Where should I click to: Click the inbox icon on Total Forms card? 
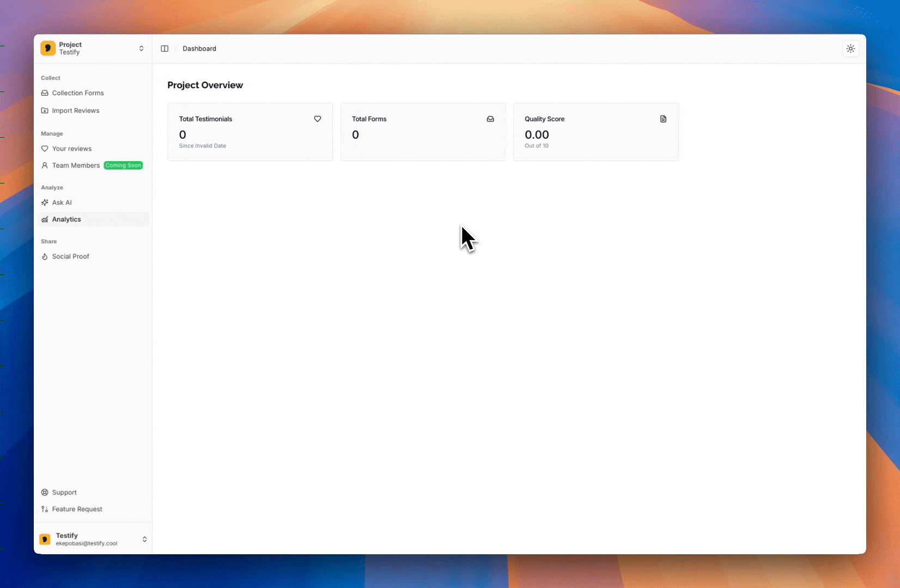tap(490, 119)
